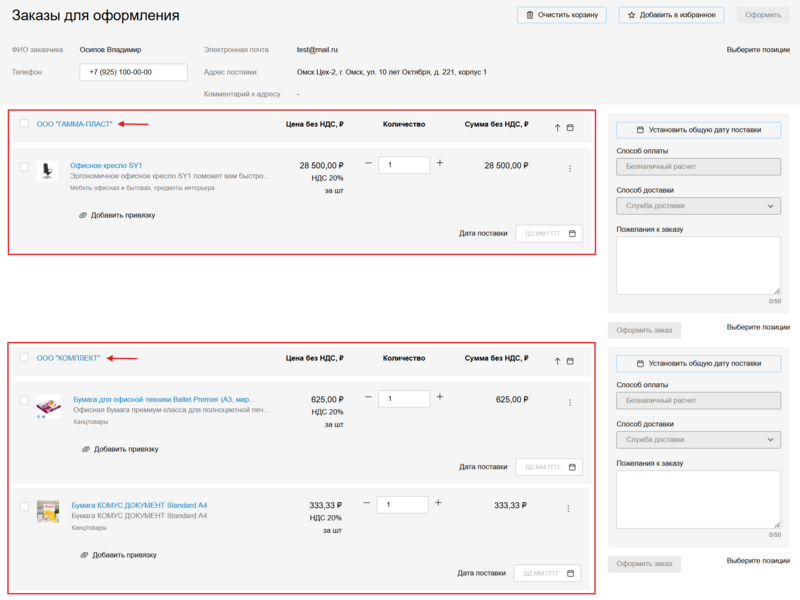Open three-dot menu for Офисное кресло SY1
This screenshot has width=800, height=600.
point(570,168)
